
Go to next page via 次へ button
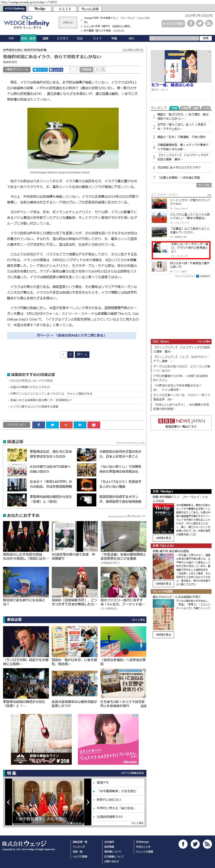click(82, 354)
